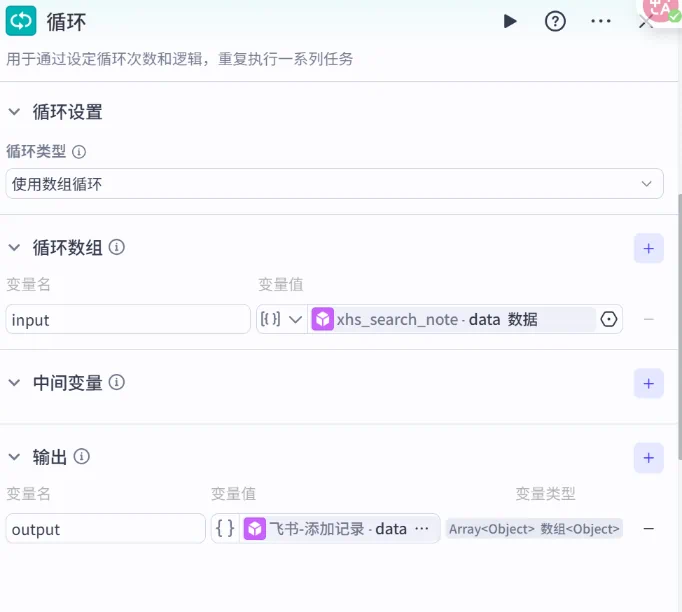This screenshot has height=612, width=682.
Task: Click the output variable name field
Action: click(105, 529)
